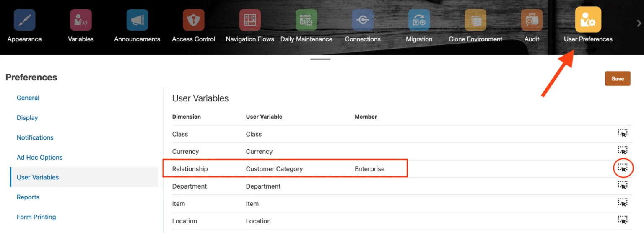The height and width of the screenshot is (233, 644).
Task: Open the Access Control shield icon
Action: pos(193,20)
